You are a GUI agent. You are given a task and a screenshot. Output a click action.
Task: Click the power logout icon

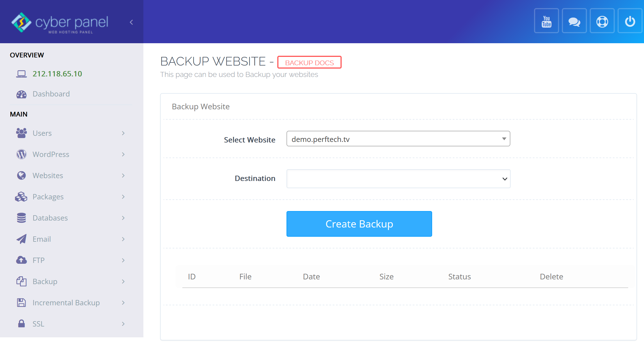(x=630, y=21)
